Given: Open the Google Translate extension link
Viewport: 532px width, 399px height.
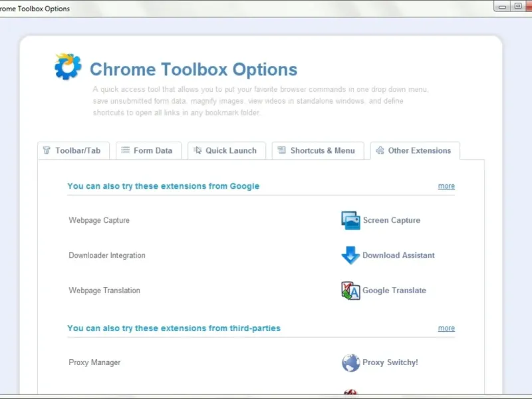Looking at the screenshot, I should coord(394,291).
